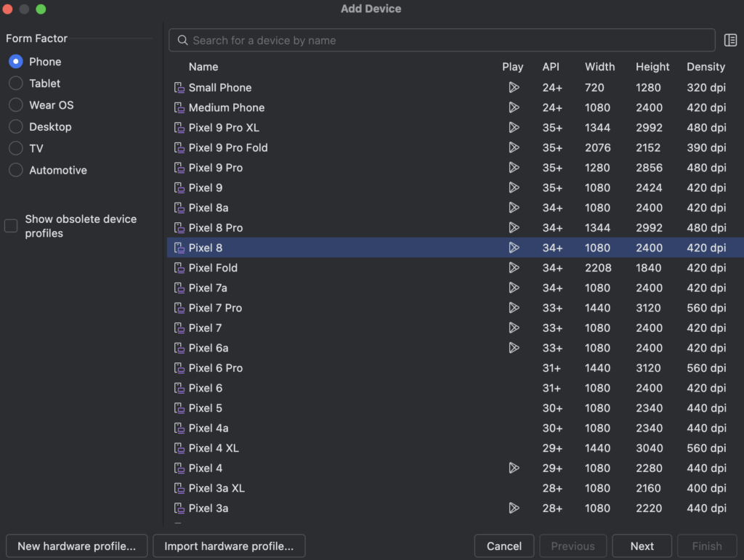Click the 2208 width value
The height and width of the screenshot is (560, 744).
pyautogui.click(x=598, y=268)
